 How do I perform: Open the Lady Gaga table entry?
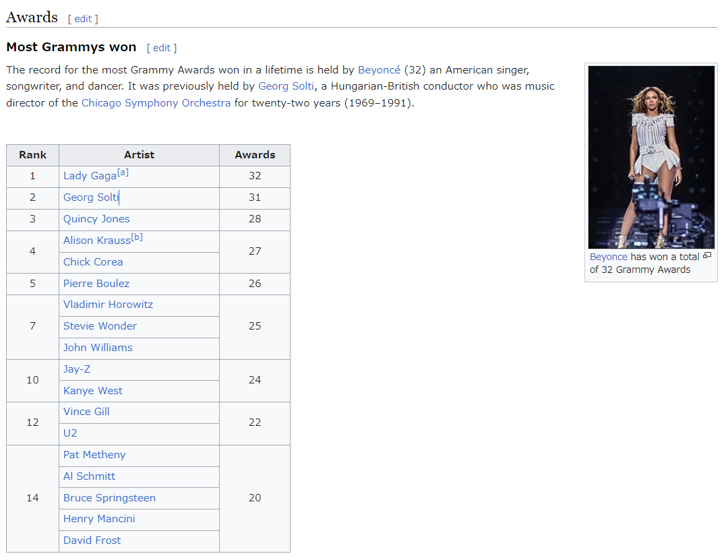[90, 176]
